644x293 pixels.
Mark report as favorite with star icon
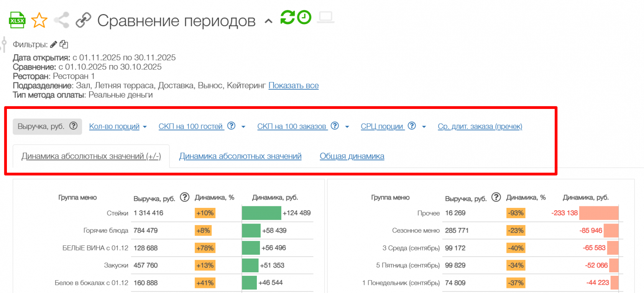[39, 20]
